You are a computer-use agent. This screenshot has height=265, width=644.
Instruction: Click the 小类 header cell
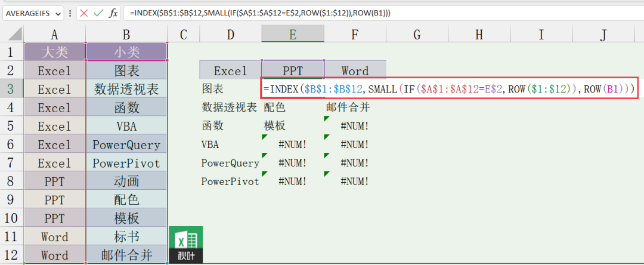(x=126, y=52)
